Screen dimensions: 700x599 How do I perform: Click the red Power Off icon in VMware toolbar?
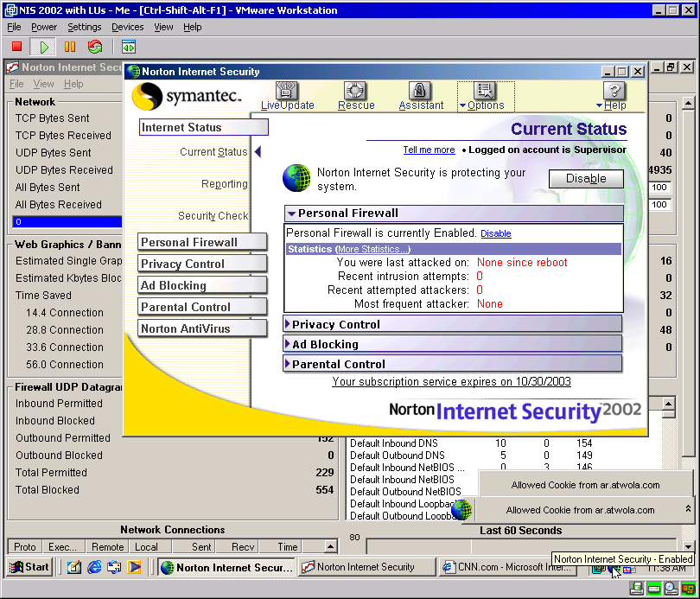point(16,47)
